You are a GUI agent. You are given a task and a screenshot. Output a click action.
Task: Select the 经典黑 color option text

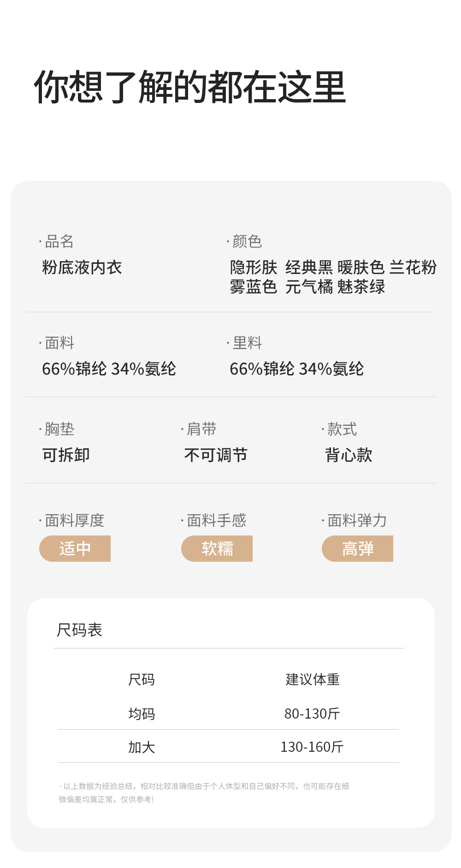point(308,268)
